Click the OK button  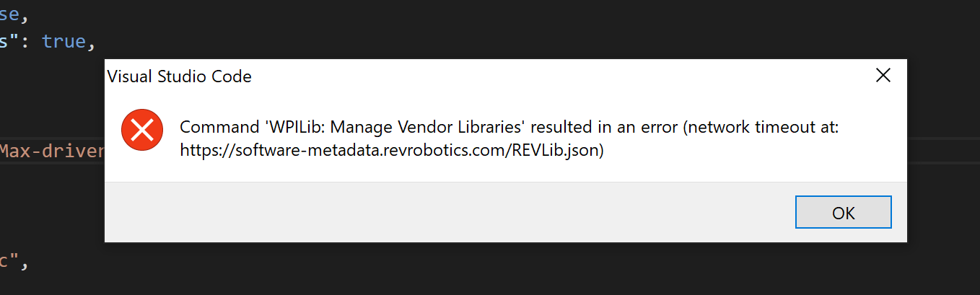tap(843, 213)
